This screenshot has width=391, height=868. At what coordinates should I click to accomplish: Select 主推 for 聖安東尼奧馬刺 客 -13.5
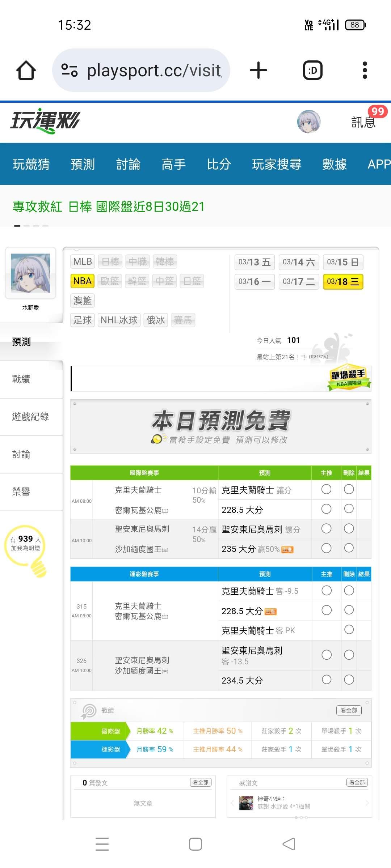(x=327, y=655)
